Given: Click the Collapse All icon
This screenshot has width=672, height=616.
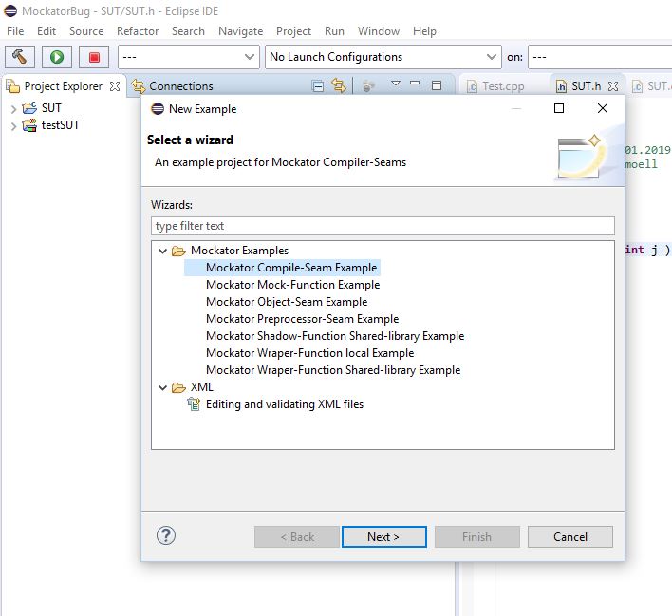Looking at the screenshot, I should point(318,86).
